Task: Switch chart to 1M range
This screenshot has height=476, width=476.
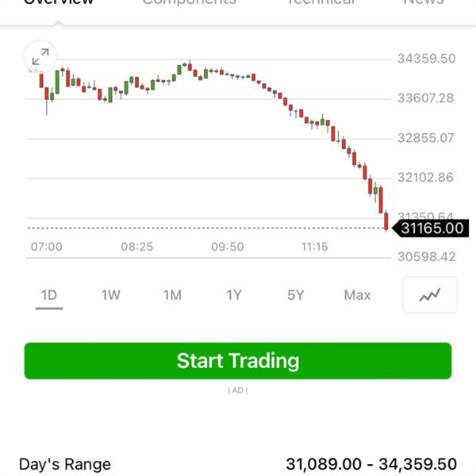Action: pos(172,295)
